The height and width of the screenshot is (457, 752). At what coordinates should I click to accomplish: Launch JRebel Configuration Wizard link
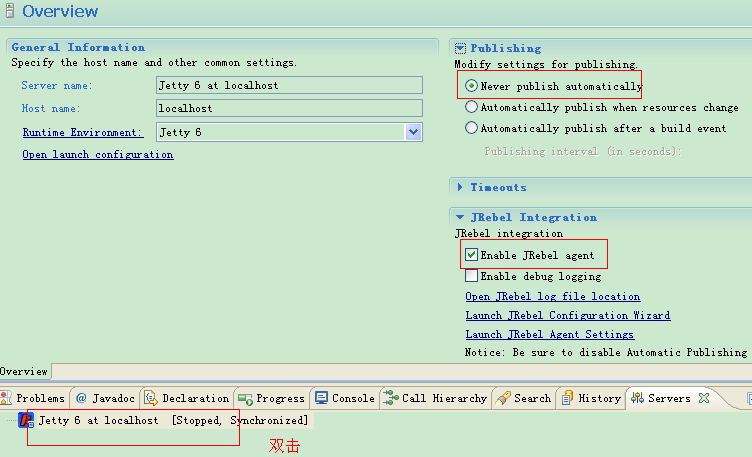[x=568, y=315]
